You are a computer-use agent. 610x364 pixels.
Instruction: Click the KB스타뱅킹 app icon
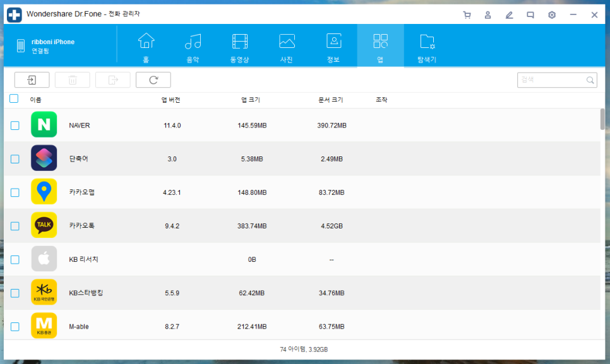pos(44,292)
